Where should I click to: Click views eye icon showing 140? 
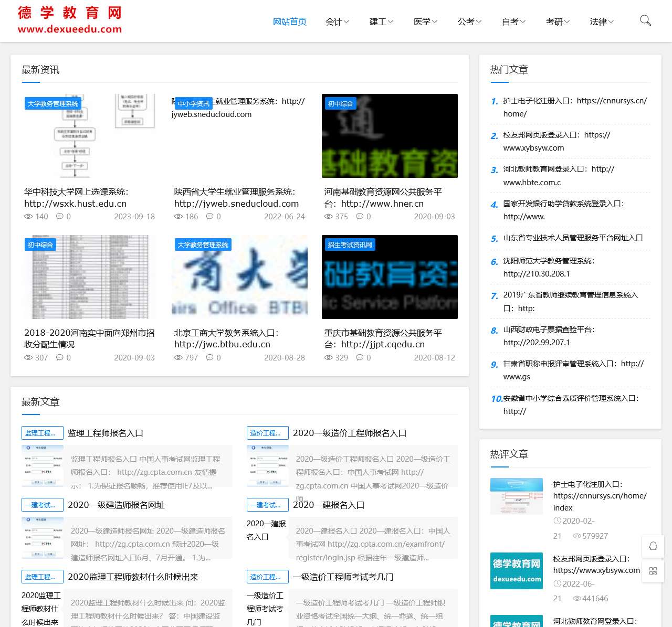pyautogui.click(x=28, y=216)
